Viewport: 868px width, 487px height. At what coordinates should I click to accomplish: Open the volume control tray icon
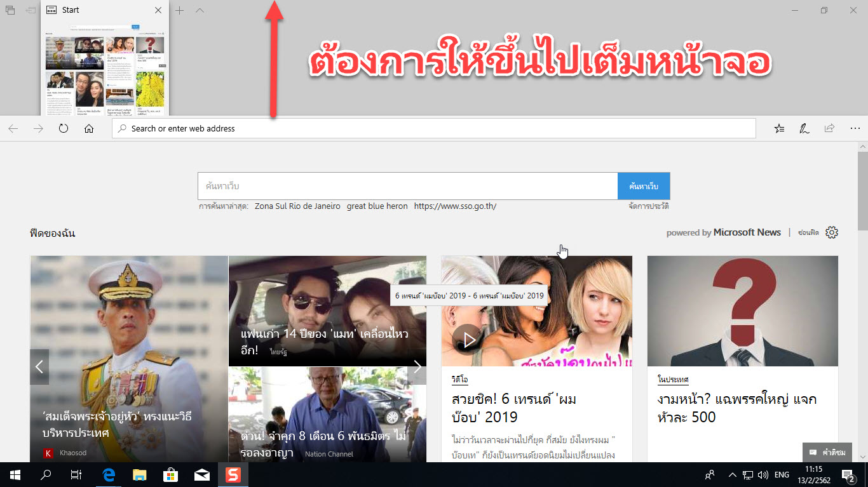point(763,474)
